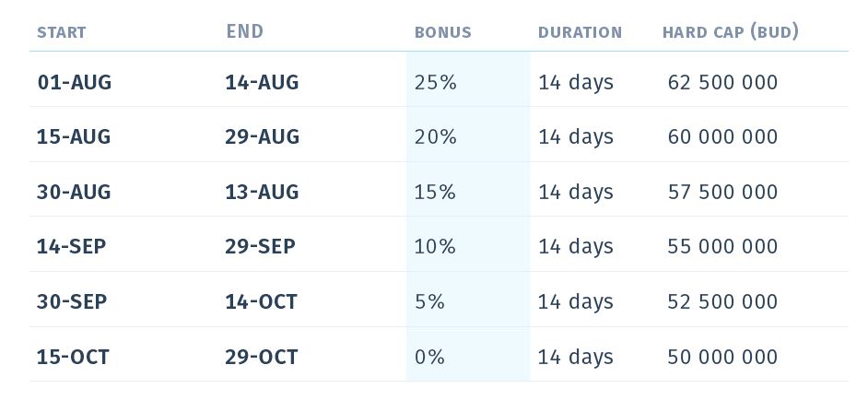The height and width of the screenshot is (412, 868).
Task: Select the 14-AUG end date cell
Action: coord(262,82)
